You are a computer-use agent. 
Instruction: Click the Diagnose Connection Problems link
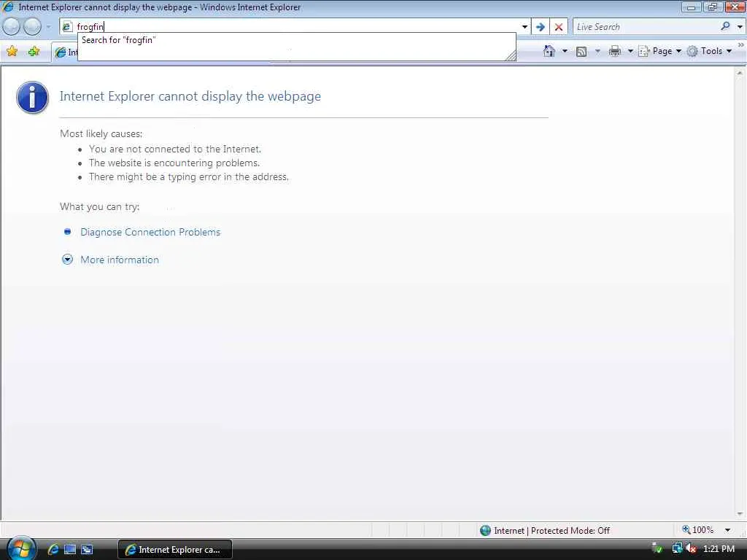pyautogui.click(x=150, y=232)
